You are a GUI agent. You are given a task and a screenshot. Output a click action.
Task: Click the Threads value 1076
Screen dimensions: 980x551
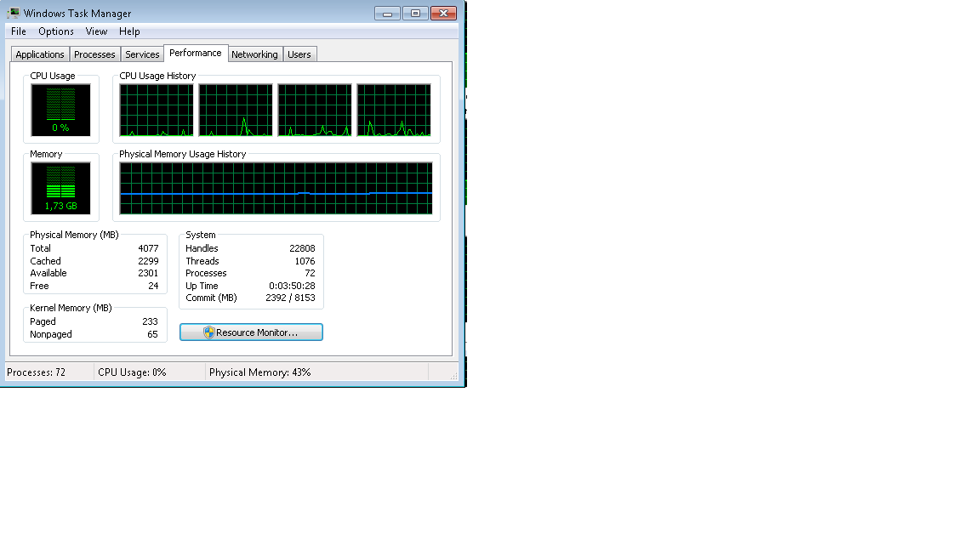pos(305,261)
